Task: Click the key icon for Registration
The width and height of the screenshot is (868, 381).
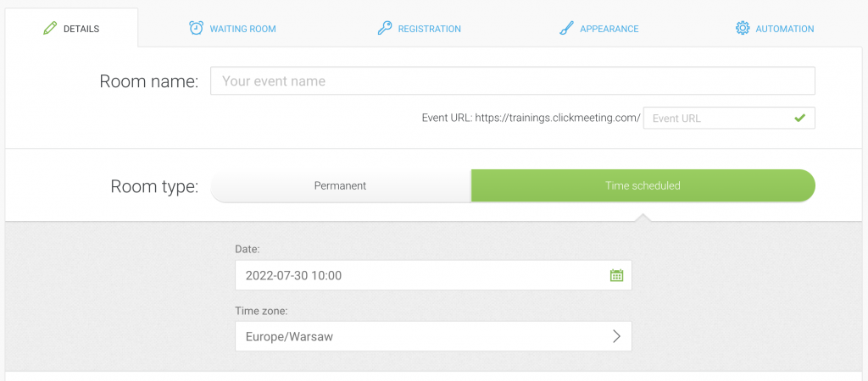Action: (x=384, y=28)
